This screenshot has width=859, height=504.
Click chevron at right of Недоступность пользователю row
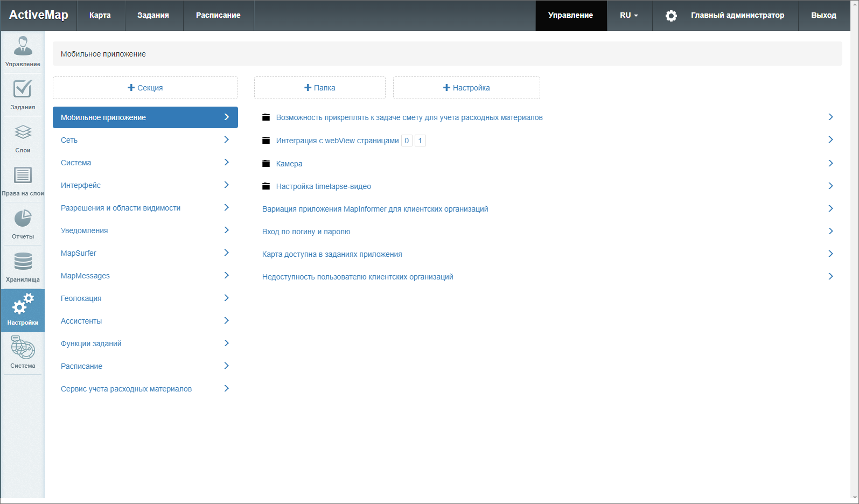tap(831, 276)
